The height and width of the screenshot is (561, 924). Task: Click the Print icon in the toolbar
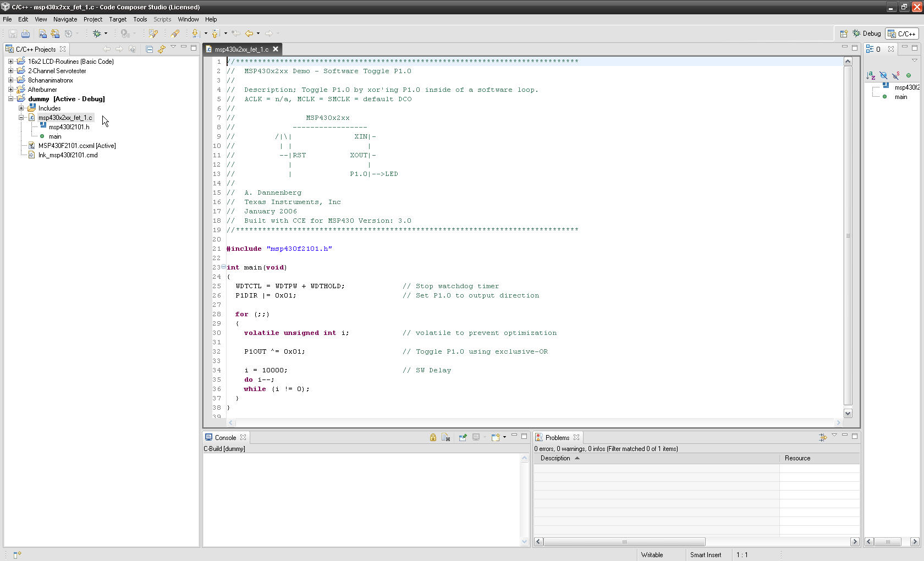click(25, 34)
